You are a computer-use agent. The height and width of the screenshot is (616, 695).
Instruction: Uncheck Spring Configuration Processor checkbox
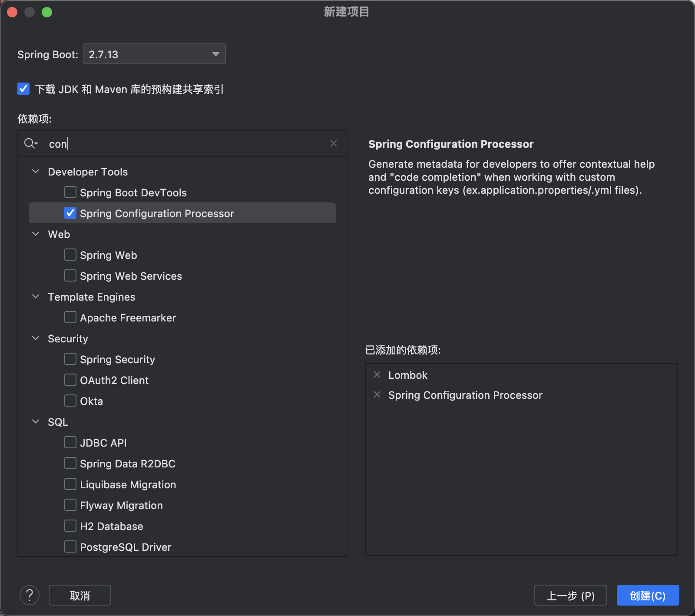(70, 213)
